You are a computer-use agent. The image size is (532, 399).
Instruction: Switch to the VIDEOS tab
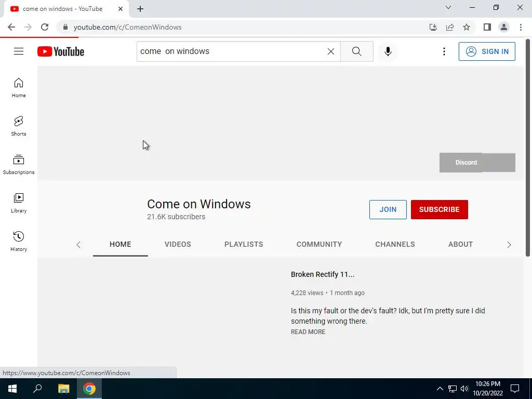pyautogui.click(x=178, y=244)
